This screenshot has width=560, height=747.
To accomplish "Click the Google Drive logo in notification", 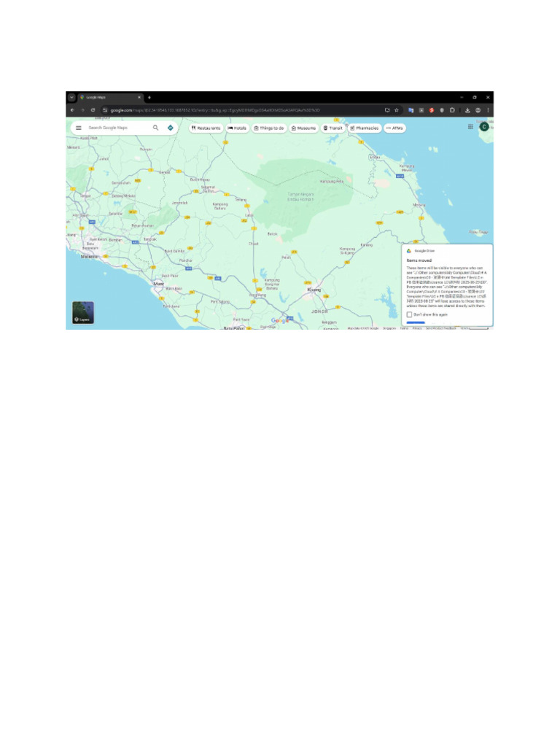I will click(409, 251).
